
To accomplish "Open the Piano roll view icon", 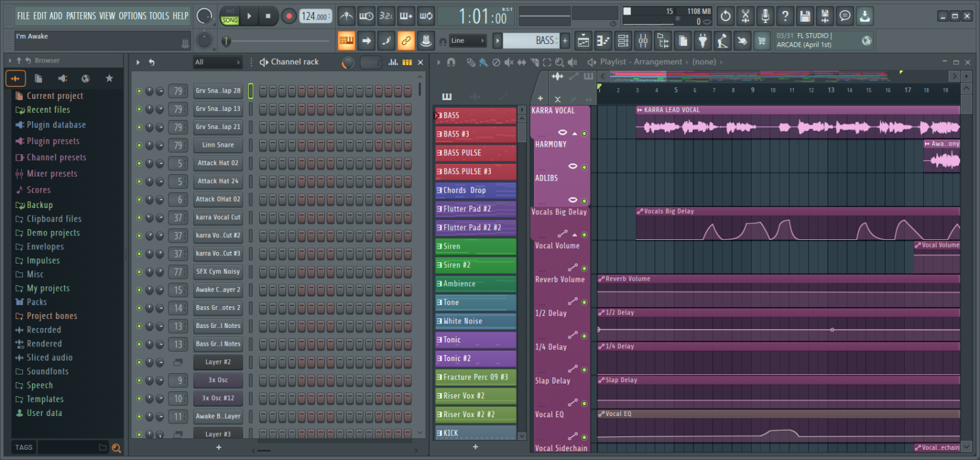I will click(603, 41).
